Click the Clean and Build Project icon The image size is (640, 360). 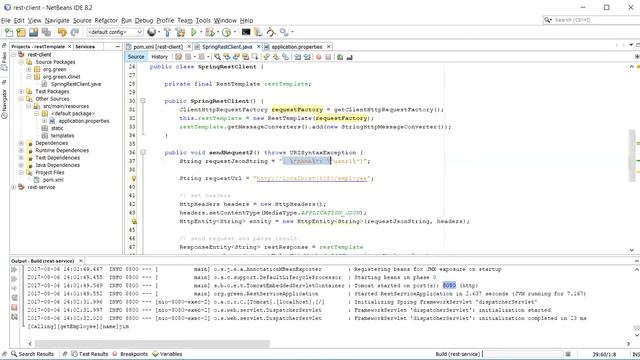click(180, 32)
